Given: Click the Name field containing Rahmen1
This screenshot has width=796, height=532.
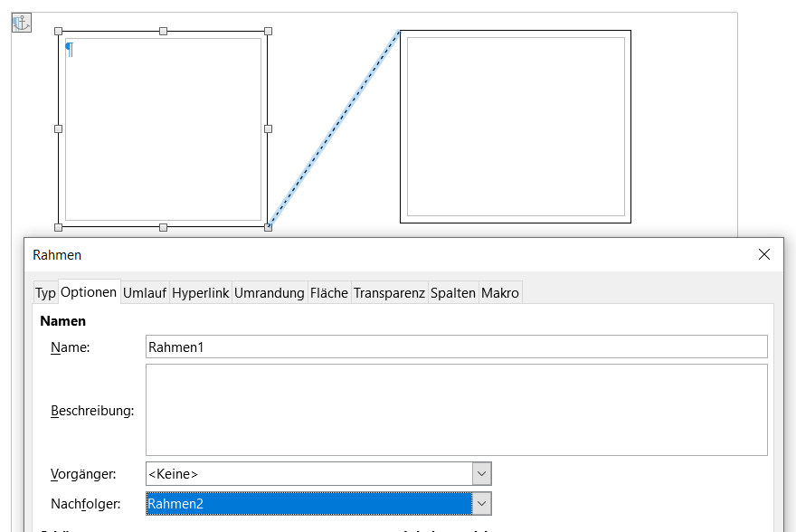Looking at the screenshot, I should 456,347.
